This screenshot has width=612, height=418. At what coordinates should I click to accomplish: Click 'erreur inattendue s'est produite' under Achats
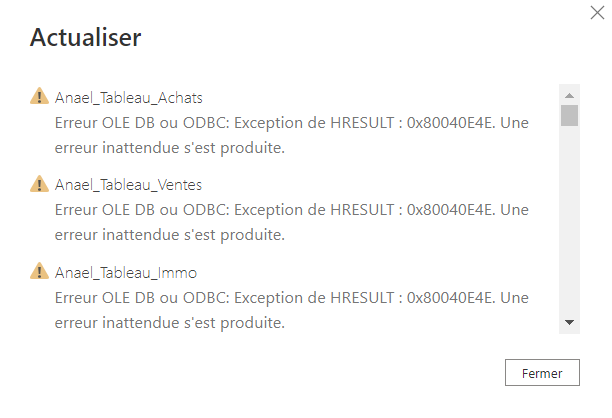click(170, 148)
